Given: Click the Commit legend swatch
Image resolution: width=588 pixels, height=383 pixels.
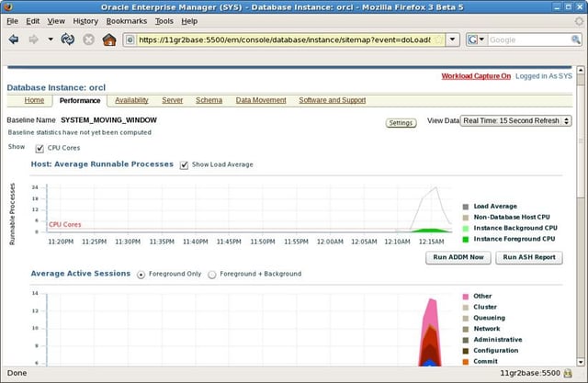Looking at the screenshot, I should click(466, 362).
